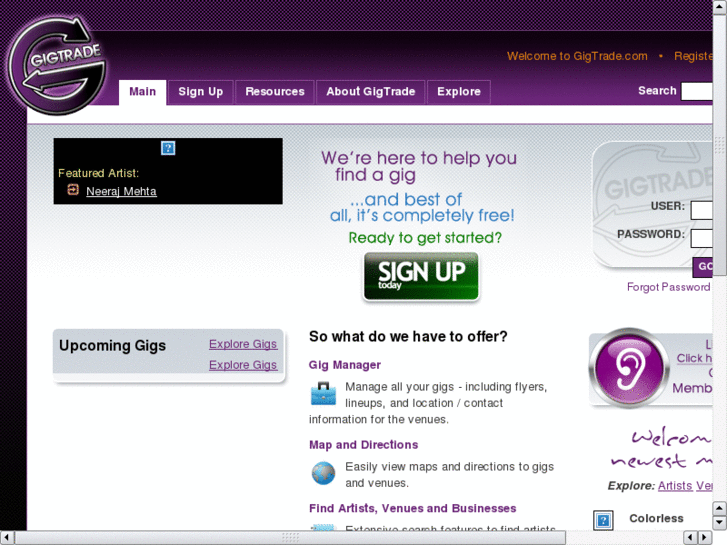Go to the Explore tab
727x545 pixels.
pos(459,92)
